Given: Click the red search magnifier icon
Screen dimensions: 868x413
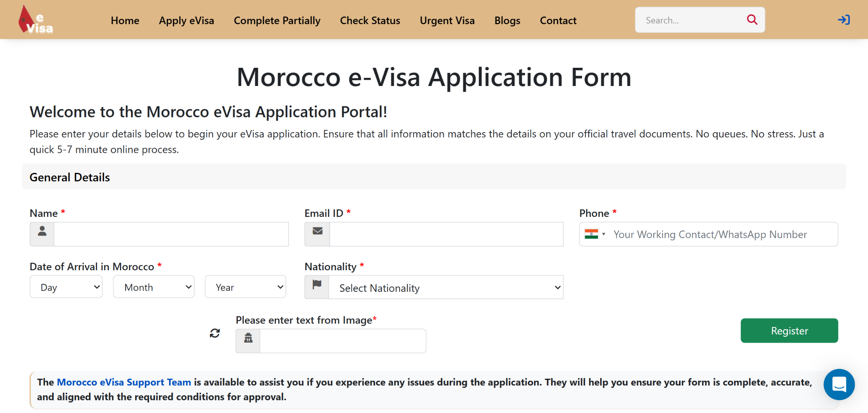Looking at the screenshot, I should point(752,19).
